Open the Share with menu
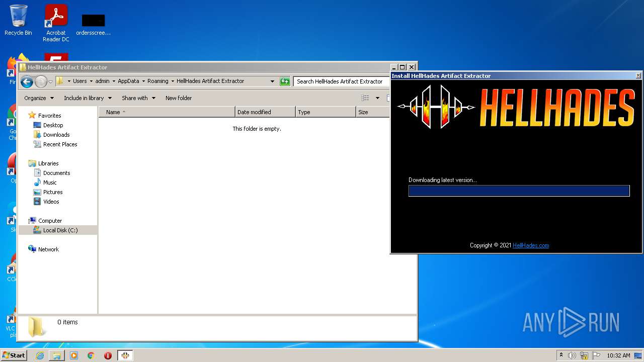 tap(138, 98)
